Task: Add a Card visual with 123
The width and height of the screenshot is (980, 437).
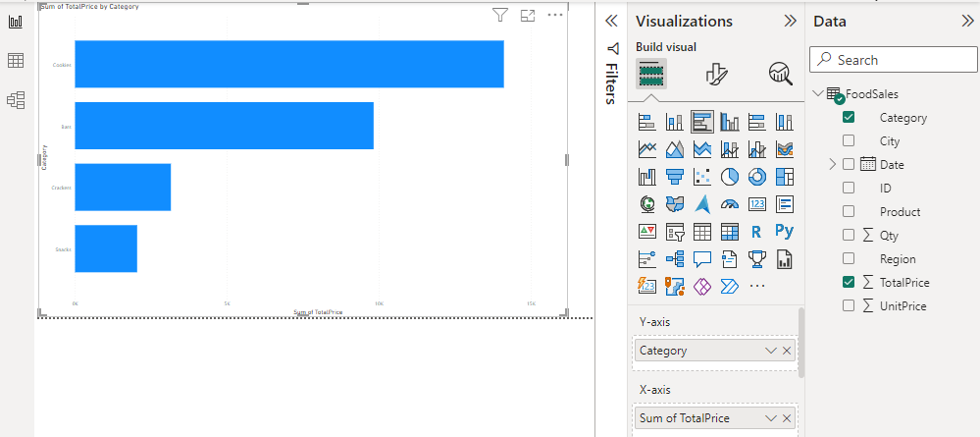Action: pyautogui.click(x=757, y=204)
